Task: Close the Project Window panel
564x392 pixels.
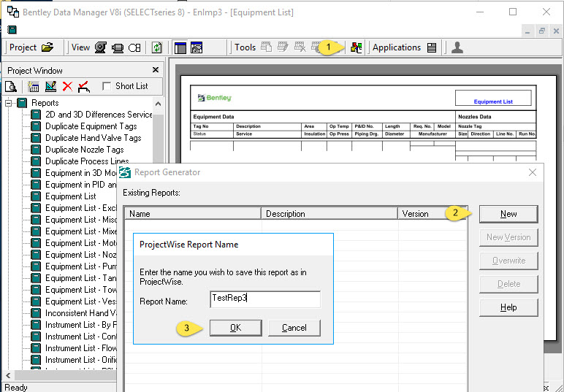Action: (x=156, y=69)
